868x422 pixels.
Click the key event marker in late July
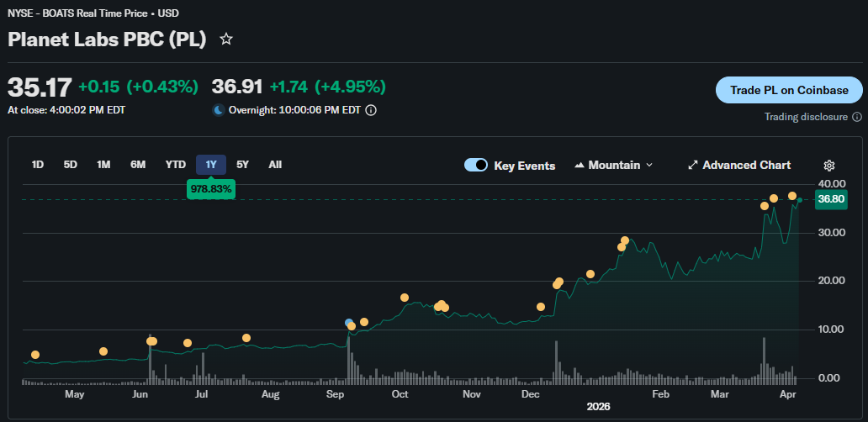coord(246,338)
